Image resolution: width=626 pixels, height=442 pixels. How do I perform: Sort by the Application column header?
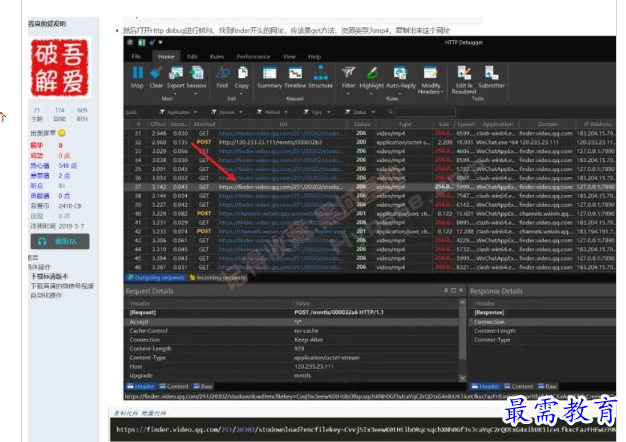coord(497,124)
